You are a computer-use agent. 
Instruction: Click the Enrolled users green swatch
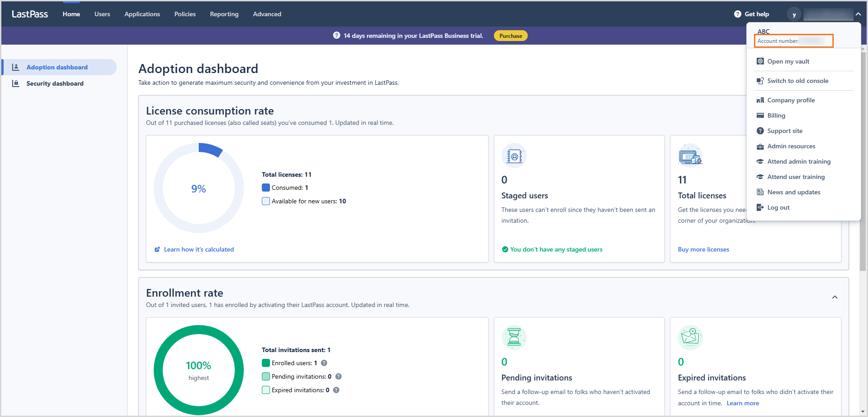point(266,363)
